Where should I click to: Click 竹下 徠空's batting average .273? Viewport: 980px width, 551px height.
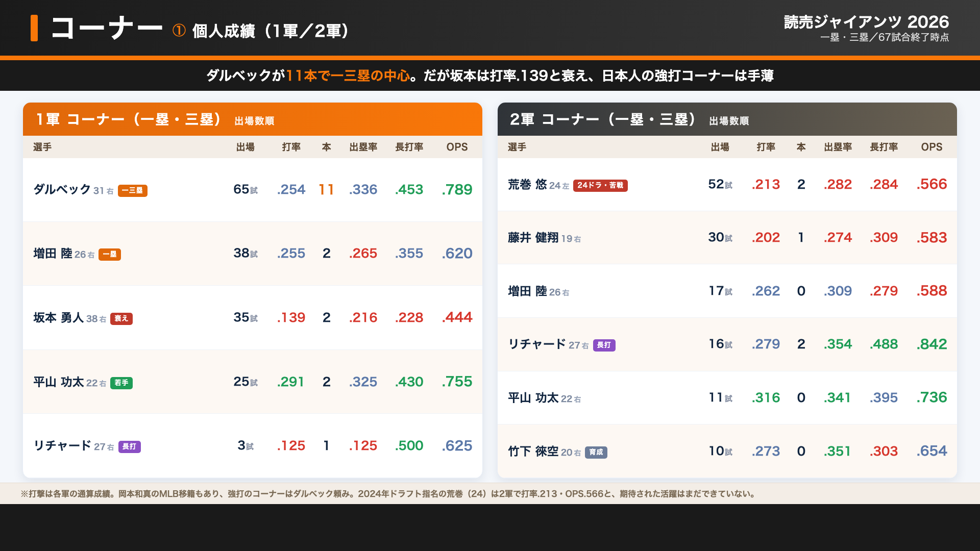(x=766, y=452)
